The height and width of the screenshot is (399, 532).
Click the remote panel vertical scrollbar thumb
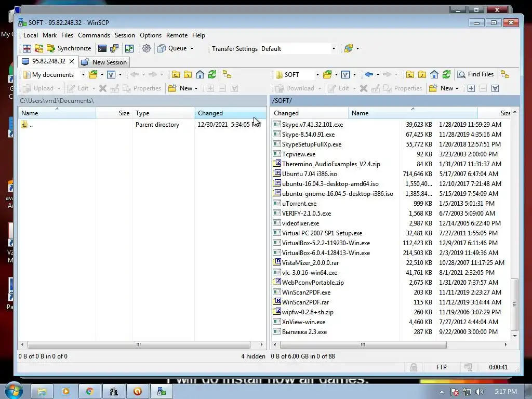[515, 304]
